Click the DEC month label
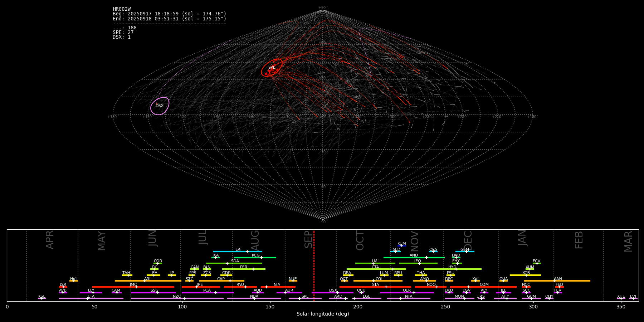The image size is (644, 322). coord(468,240)
